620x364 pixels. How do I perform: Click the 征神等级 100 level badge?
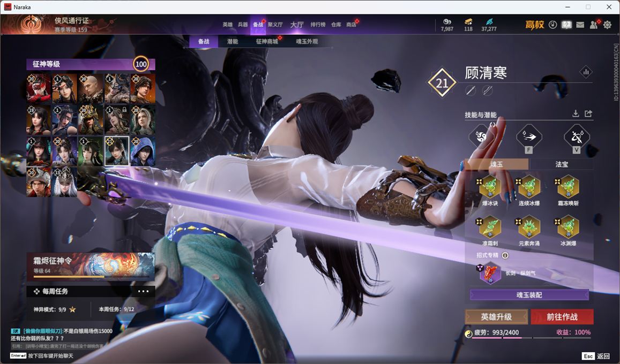coord(141,64)
